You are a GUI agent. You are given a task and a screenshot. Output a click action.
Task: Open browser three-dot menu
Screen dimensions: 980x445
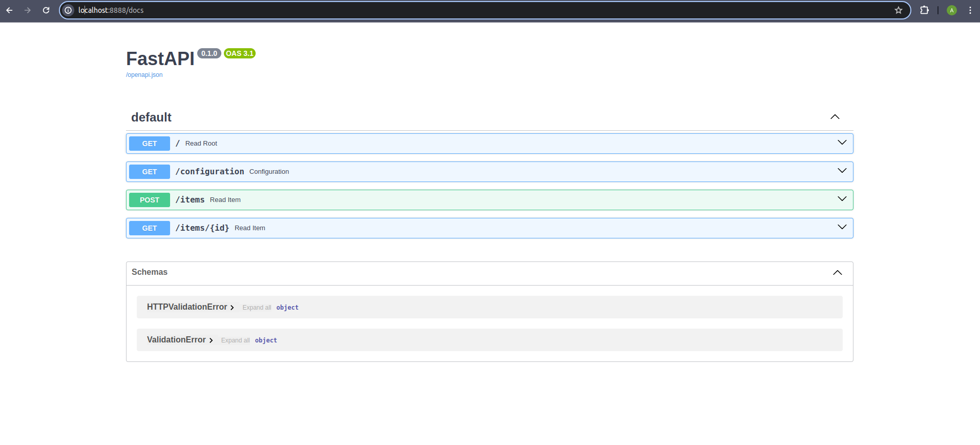pyautogui.click(x=970, y=10)
